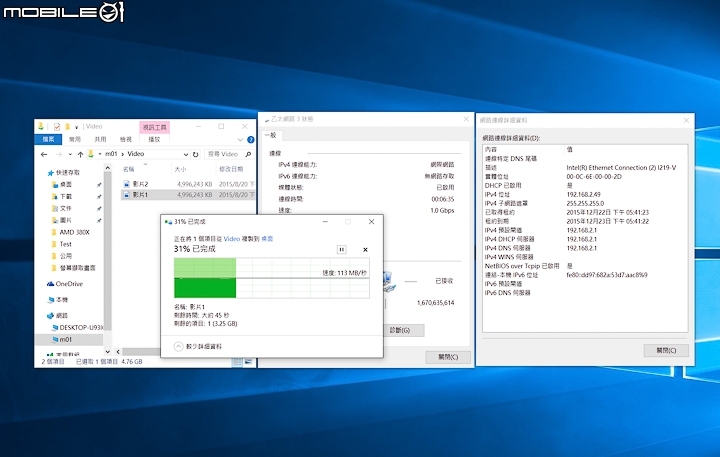The image size is (720, 457).
Task: Select the DESKTOP-U93 network computer
Action: pyautogui.click(x=81, y=327)
